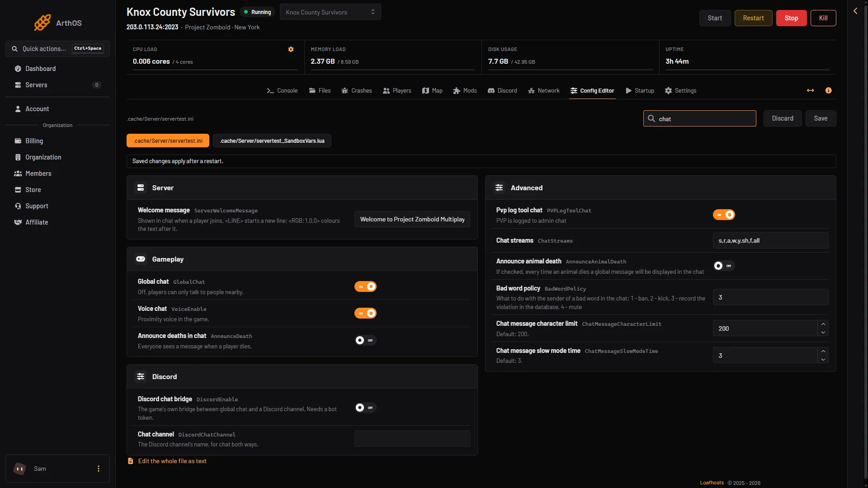Open Account in the sidebar

pyautogui.click(x=57, y=109)
